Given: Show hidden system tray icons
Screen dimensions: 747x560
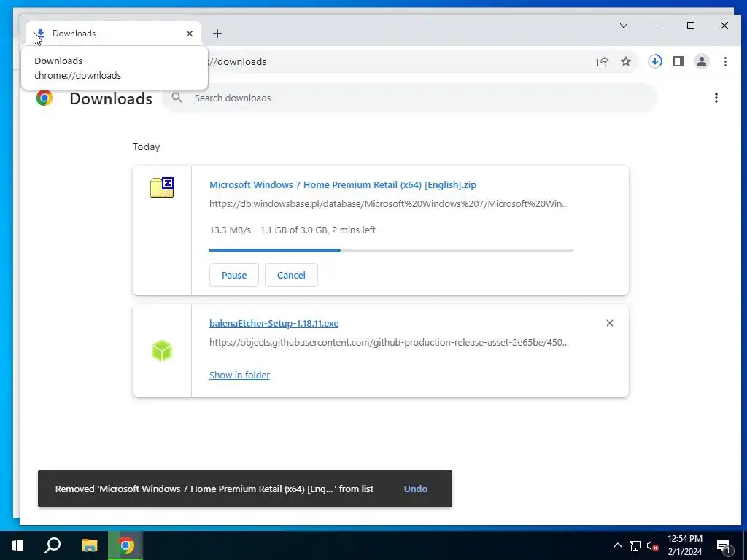Looking at the screenshot, I should coord(617,545).
